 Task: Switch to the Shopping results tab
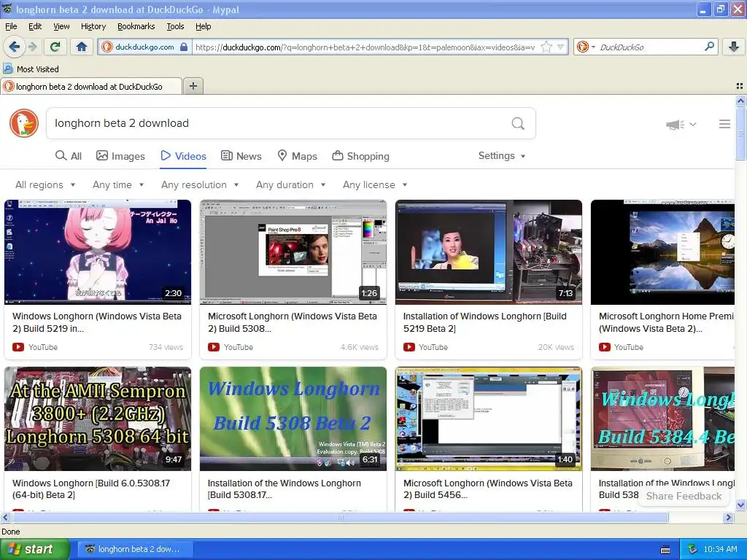(360, 156)
